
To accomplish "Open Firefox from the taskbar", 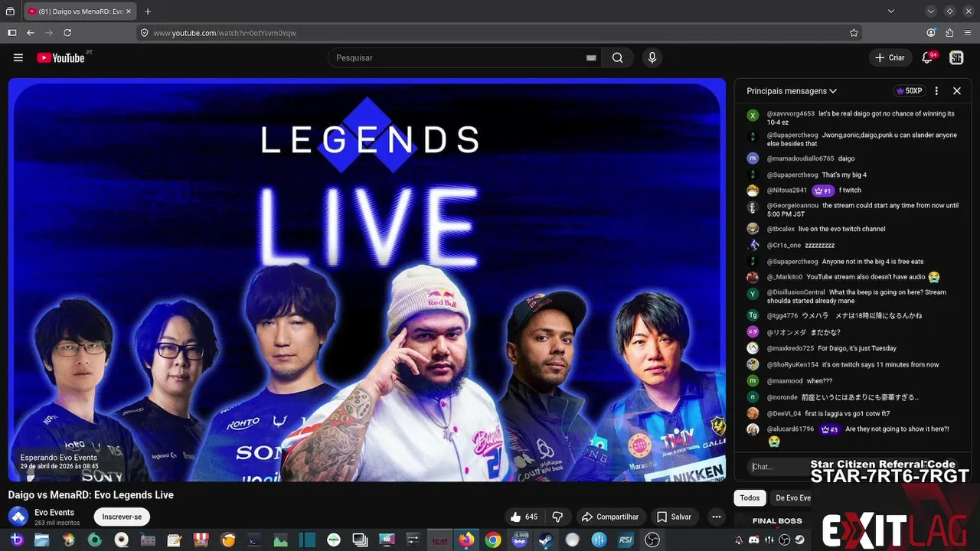I will (x=466, y=540).
